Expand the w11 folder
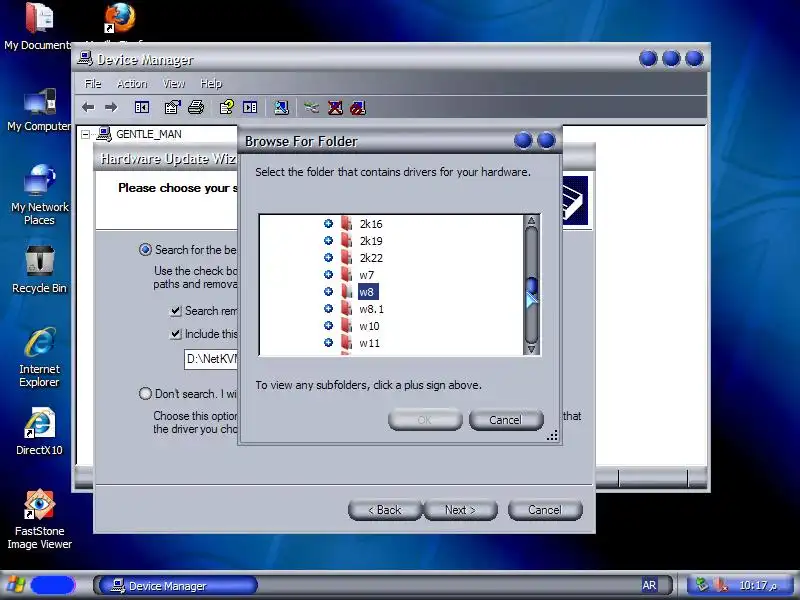 (x=328, y=342)
